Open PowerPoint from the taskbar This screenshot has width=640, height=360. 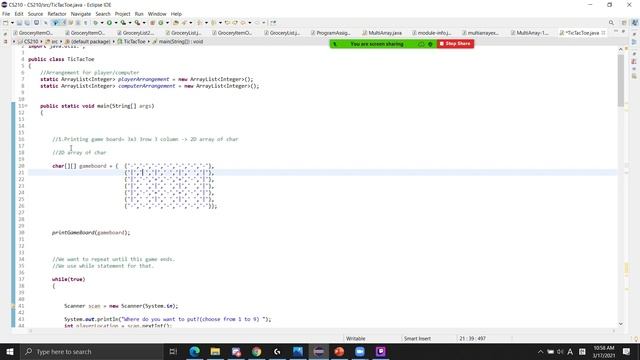tap(339, 351)
